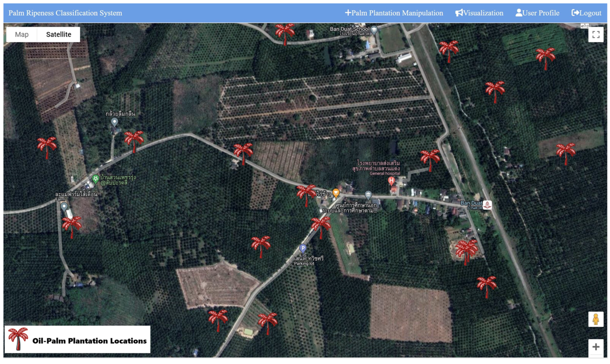Switch map view to Satellite mode
This screenshot has width=610, height=364.
(59, 35)
